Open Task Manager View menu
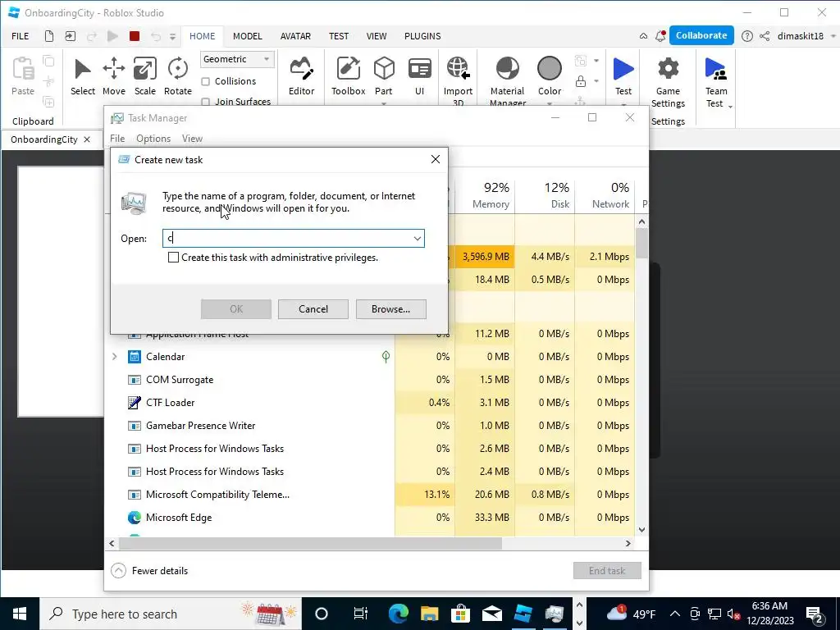Viewport: 840px width, 630px height. coord(192,138)
